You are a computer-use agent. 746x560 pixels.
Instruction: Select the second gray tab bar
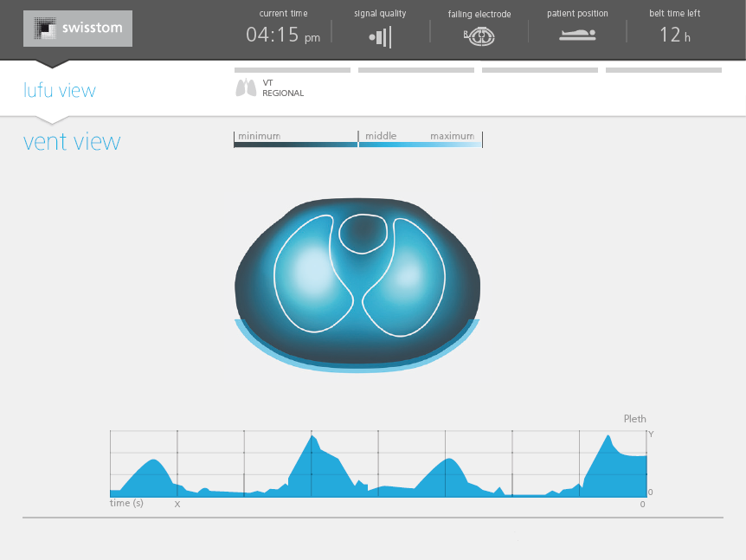pyautogui.click(x=415, y=70)
